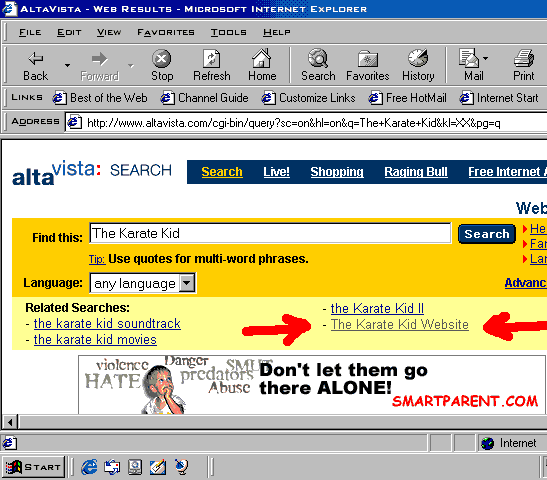This screenshot has width=547, height=480.
Task: Open the View menu
Action: click(x=109, y=32)
